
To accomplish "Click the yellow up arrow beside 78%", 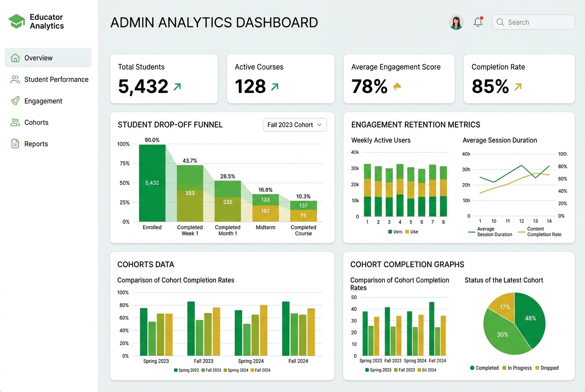I will click(x=397, y=86).
